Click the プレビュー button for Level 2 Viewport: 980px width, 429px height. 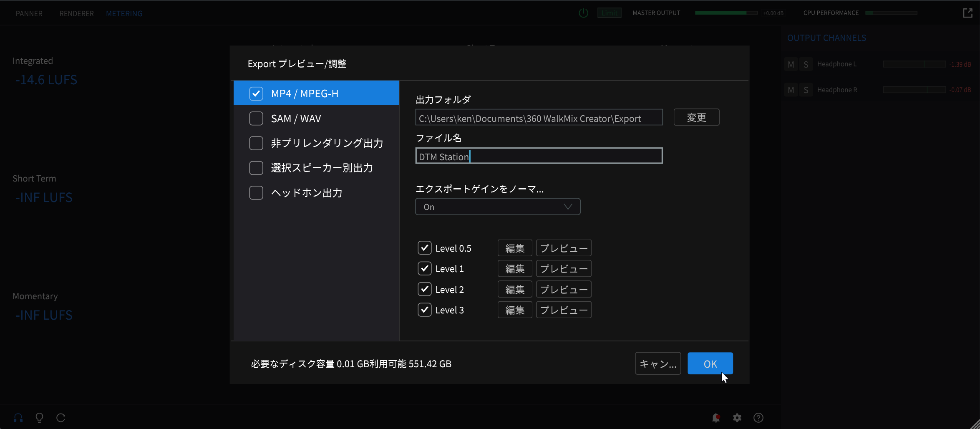(x=563, y=290)
